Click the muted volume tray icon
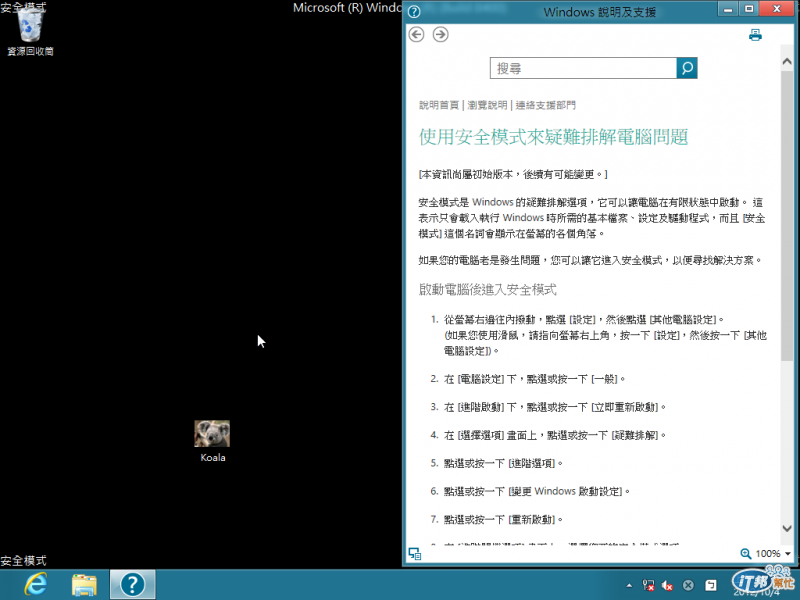 point(667,586)
